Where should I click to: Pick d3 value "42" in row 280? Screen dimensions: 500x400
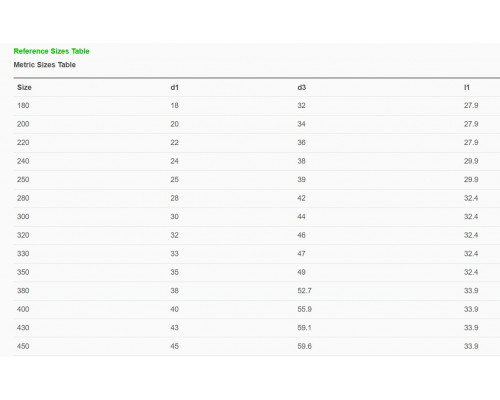(301, 198)
